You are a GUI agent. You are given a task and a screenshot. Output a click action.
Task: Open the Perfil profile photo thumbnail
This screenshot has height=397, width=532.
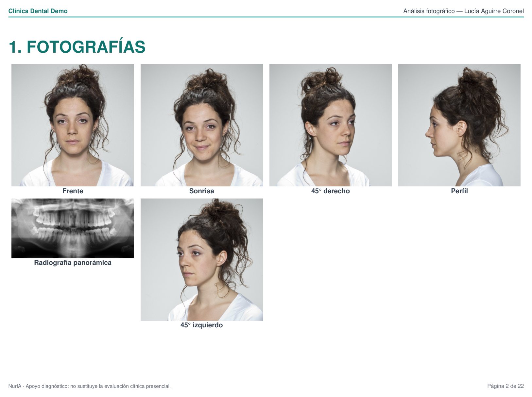click(x=459, y=125)
